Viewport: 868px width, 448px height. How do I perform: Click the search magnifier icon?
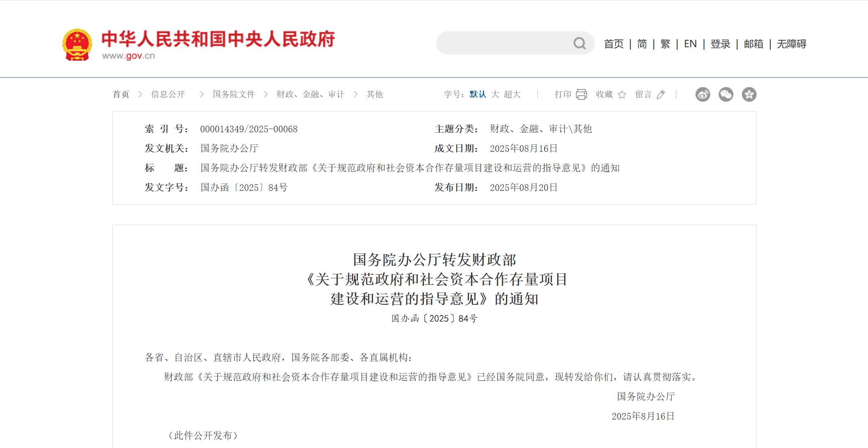[579, 43]
